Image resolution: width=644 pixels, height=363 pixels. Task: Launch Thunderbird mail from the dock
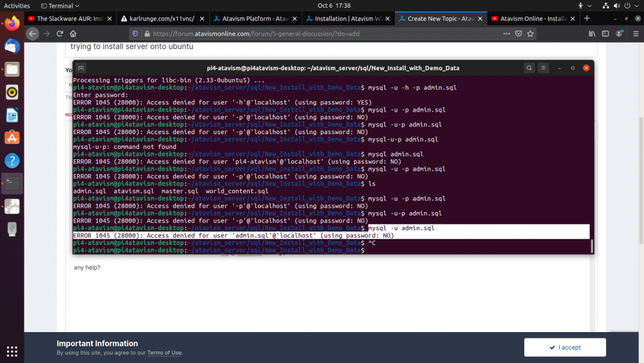(12, 46)
